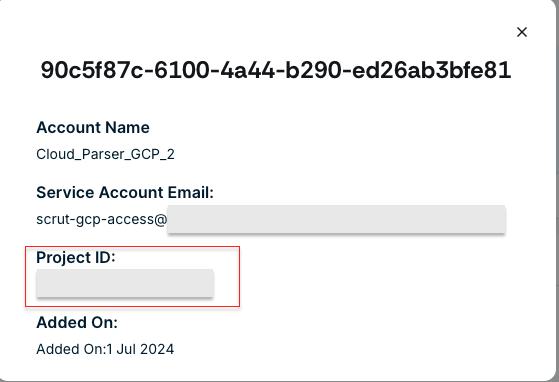Click the word Email in the label

pos(190,192)
